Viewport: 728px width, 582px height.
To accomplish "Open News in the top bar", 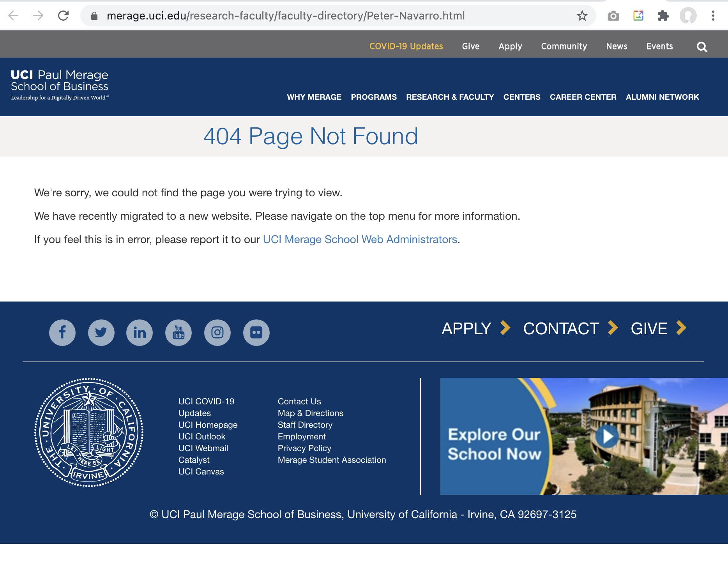I will point(617,46).
